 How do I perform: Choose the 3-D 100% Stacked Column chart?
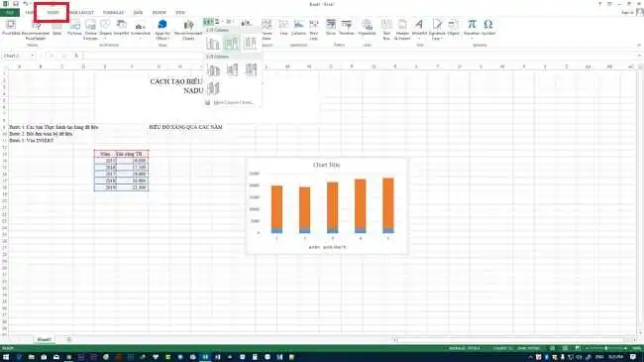pos(251,70)
